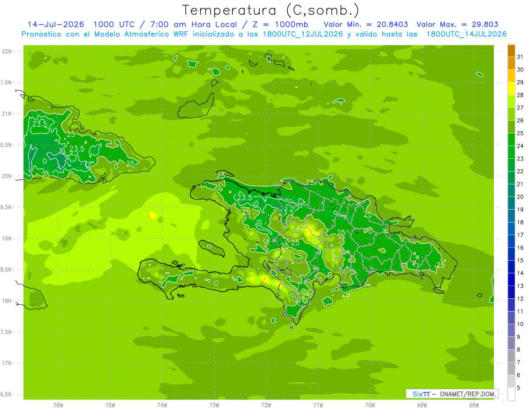Click the '68W' longitude axis label
This screenshot has height=411, width=532.
pos(474,405)
